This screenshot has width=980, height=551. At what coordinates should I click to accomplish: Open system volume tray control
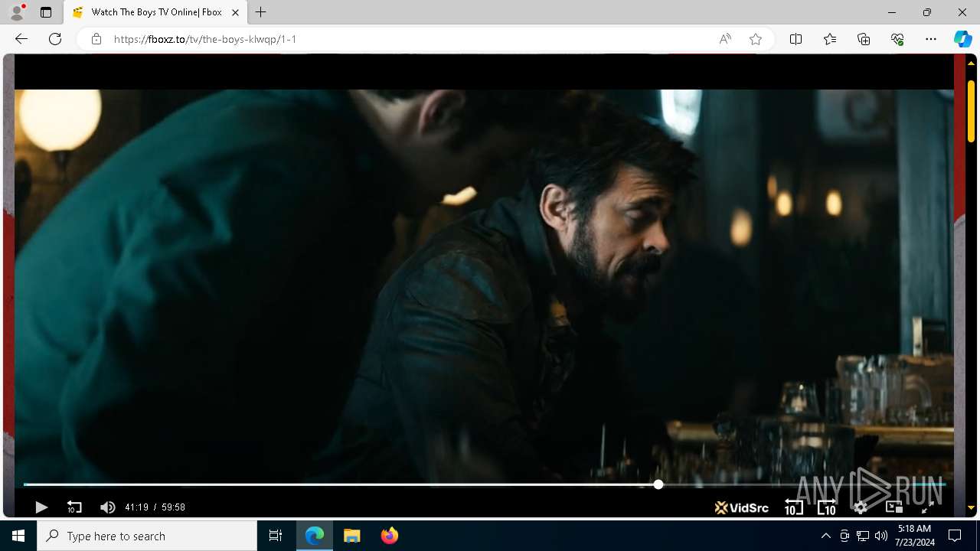click(x=881, y=536)
